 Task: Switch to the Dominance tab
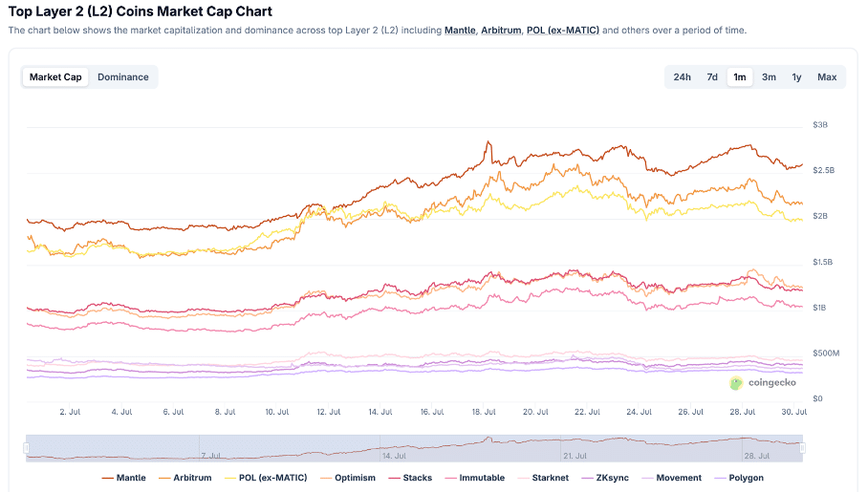tap(123, 77)
